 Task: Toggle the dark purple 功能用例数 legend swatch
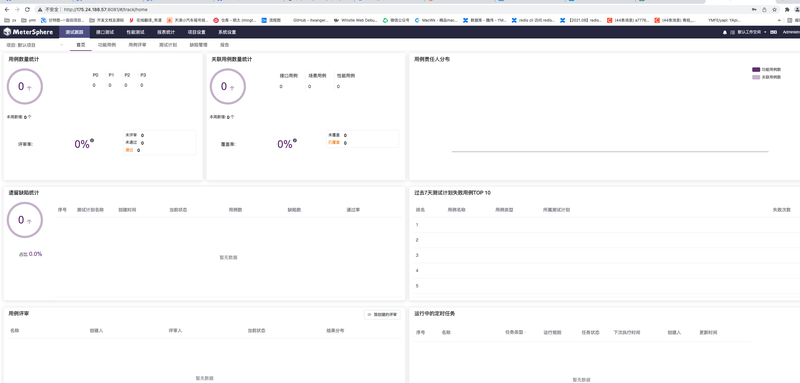pos(756,69)
